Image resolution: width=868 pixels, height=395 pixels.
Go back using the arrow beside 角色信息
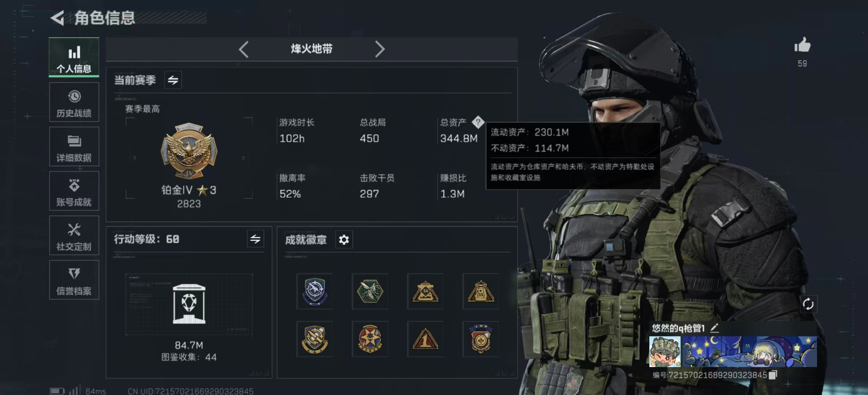point(57,18)
